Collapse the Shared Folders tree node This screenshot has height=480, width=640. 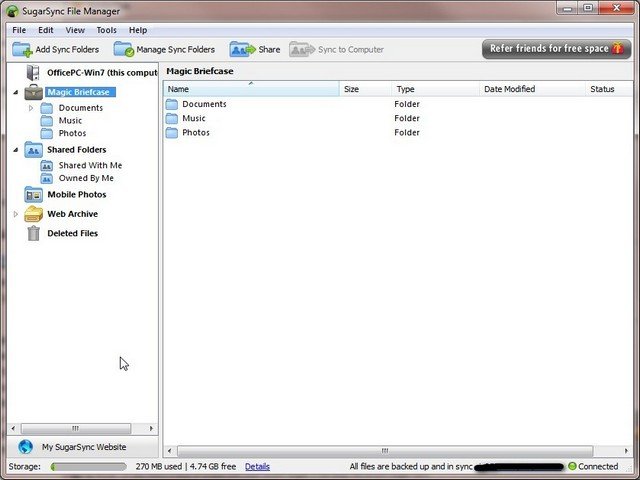coord(16,150)
